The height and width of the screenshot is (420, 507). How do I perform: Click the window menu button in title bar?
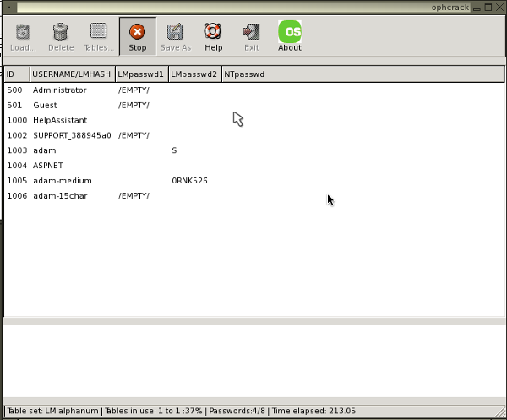[x=8, y=7]
